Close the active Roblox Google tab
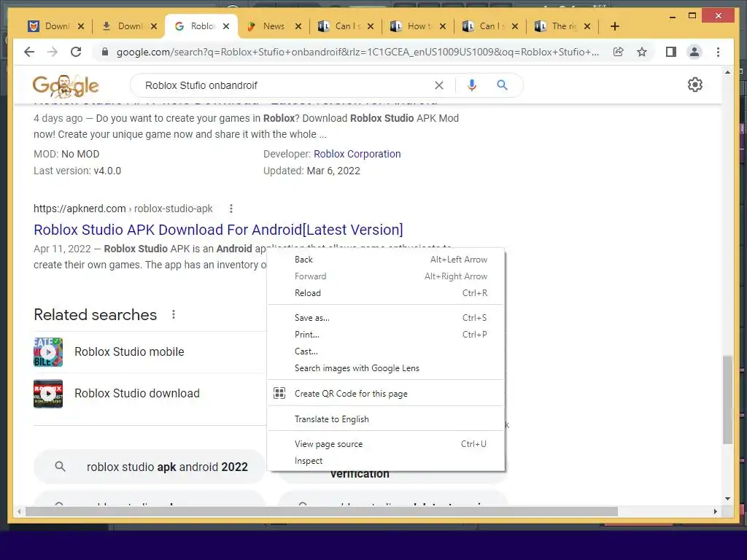 (226, 26)
